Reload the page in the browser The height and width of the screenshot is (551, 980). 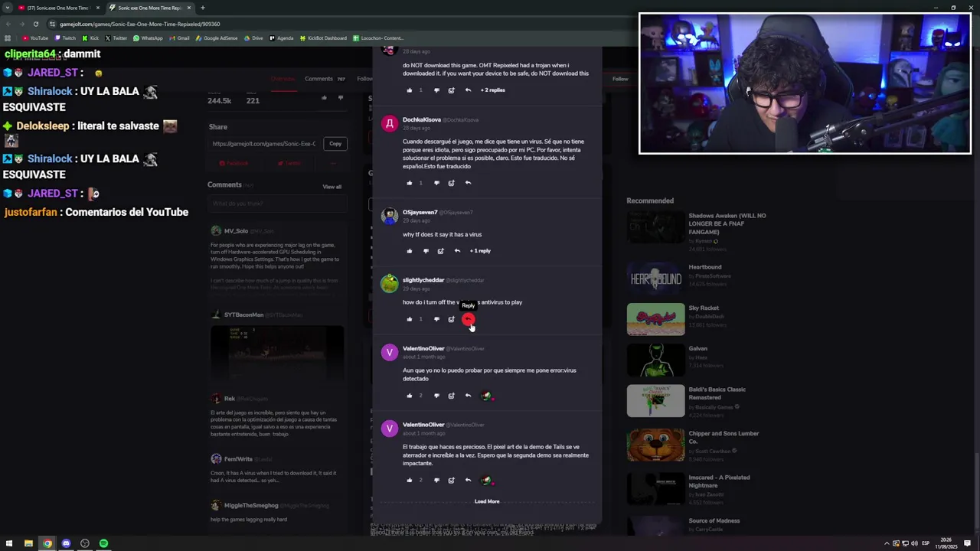pyautogui.click(x=36, y=24)
